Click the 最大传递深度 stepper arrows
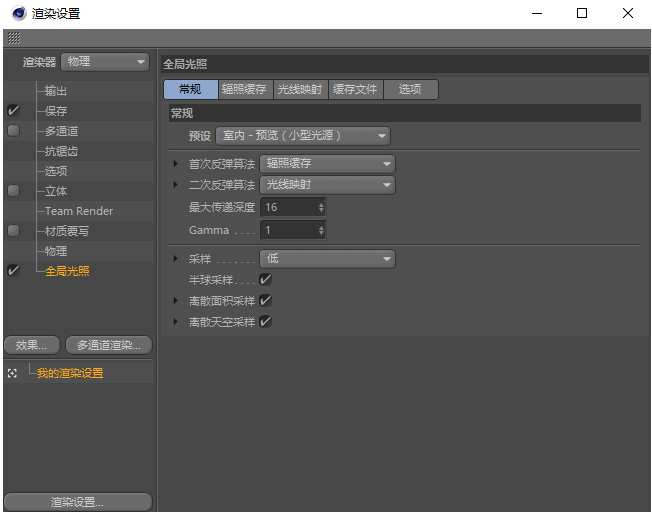The height and width of the screenshot is (512, 652). coord(321,207)
